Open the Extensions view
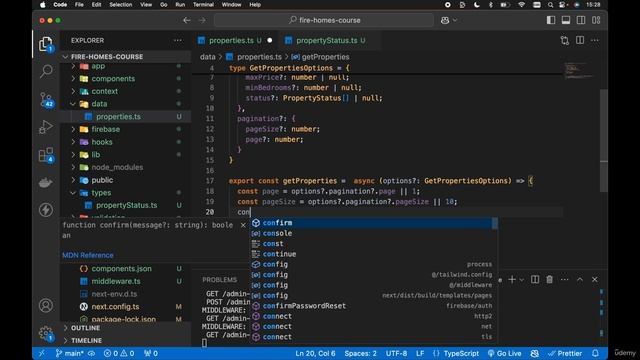The width and height of the screenshot is (640, 360). pos(46,155)
